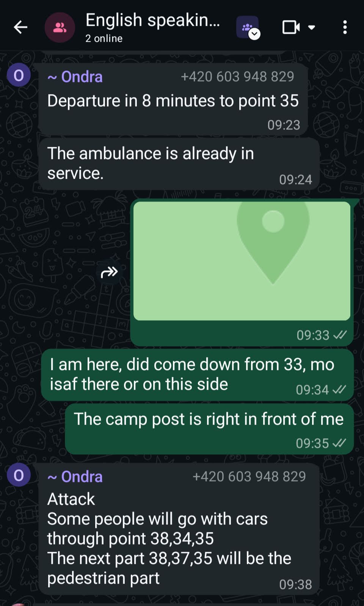
Task: Select the 'I am here, did come down' message
Action: [x=197, y=375]
